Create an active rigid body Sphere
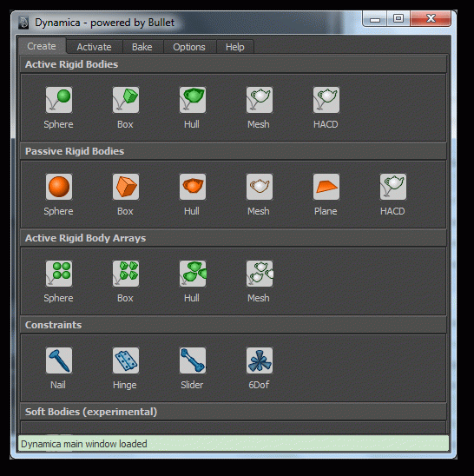 (59, 100)
